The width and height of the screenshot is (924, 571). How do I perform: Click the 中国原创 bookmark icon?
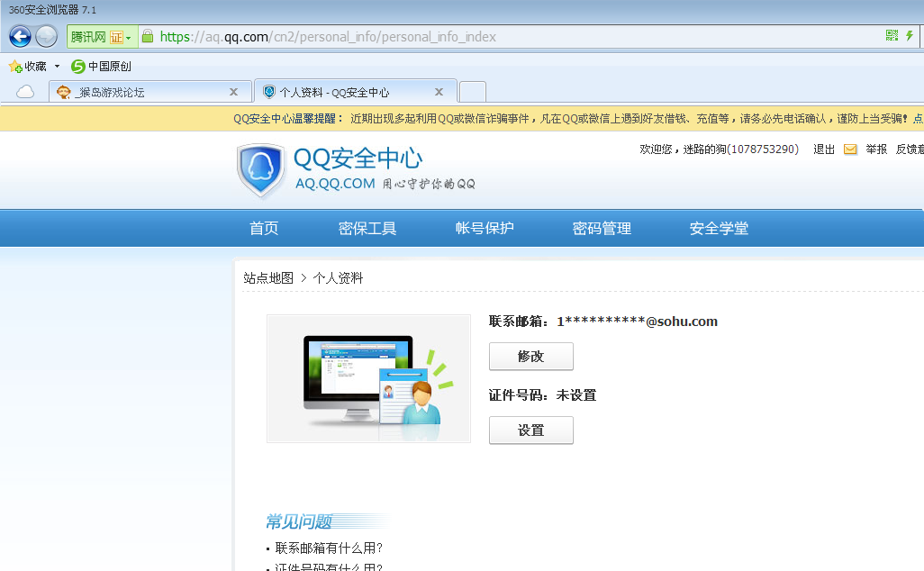77,67
